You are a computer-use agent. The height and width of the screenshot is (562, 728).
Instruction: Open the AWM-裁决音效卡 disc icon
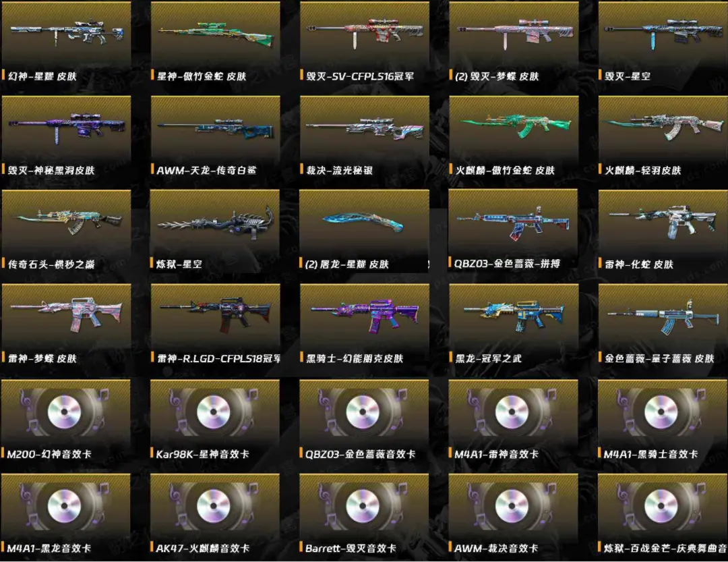(x=512, y=506)
